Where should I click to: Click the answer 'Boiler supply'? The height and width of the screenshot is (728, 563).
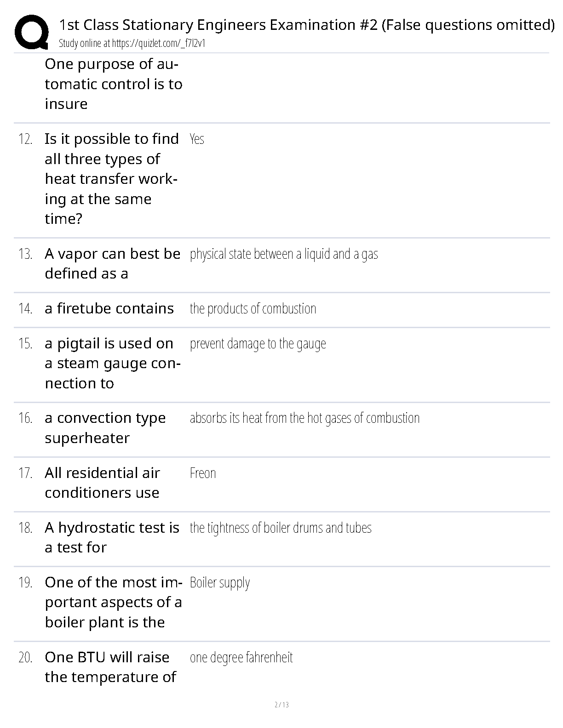(220, 583)
